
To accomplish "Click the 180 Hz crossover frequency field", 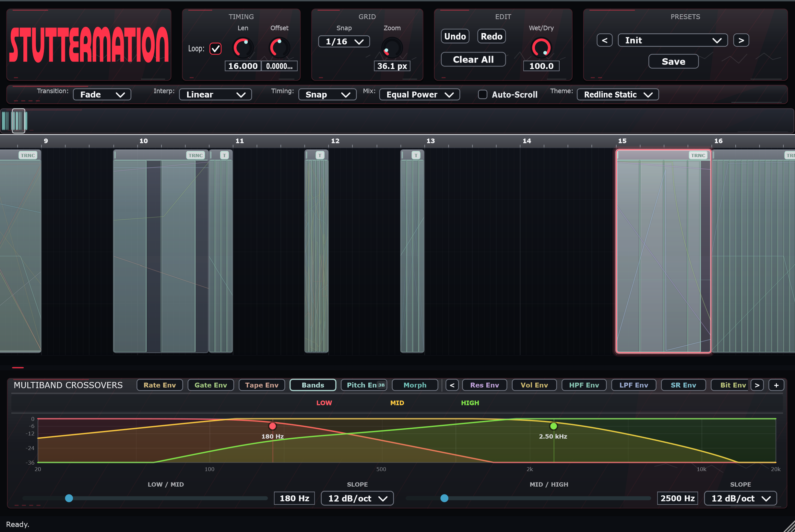I will click(294, 498).
